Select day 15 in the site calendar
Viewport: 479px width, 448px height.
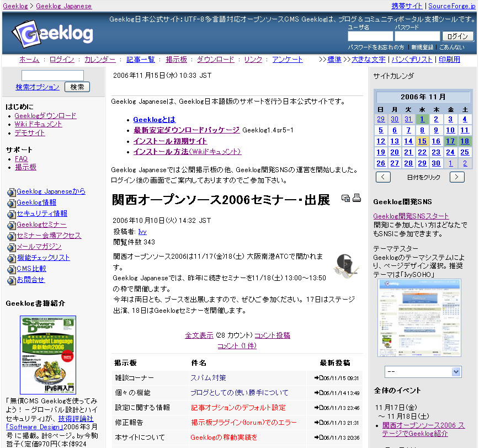pos(422,141)
